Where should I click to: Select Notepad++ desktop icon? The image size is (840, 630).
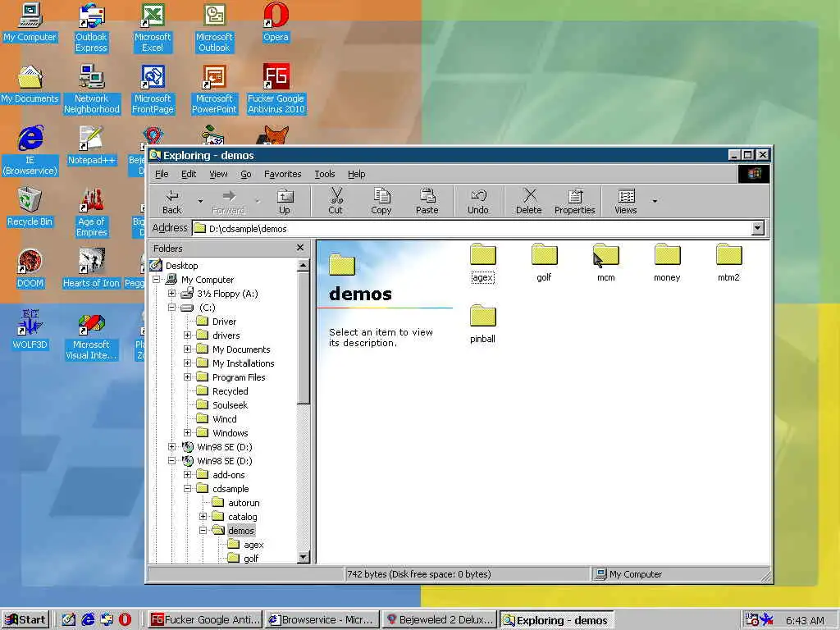pyautogui.click(x=92, y=146)
